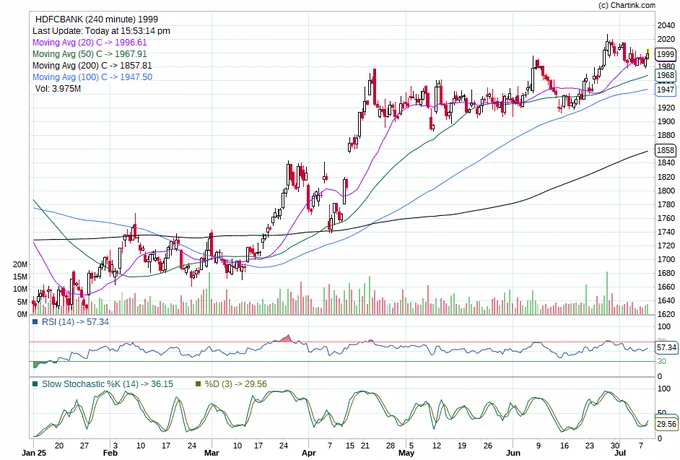Select Moving Avg (50) legend entry
The image size is (680, 460).
[90, 54]
